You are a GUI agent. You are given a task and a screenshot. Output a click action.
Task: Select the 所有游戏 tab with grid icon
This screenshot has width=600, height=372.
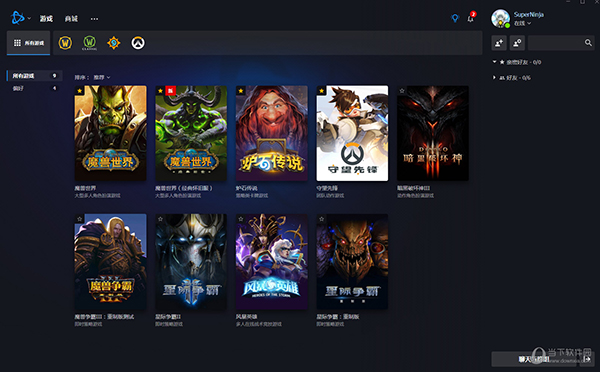(28, 43)
